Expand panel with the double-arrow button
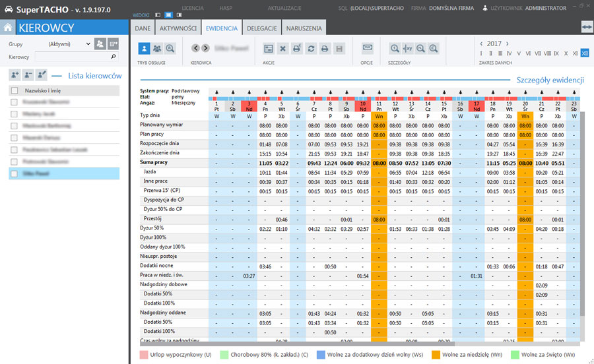The height and width of the screenshot is (364, 594). (x=587, y=26)
